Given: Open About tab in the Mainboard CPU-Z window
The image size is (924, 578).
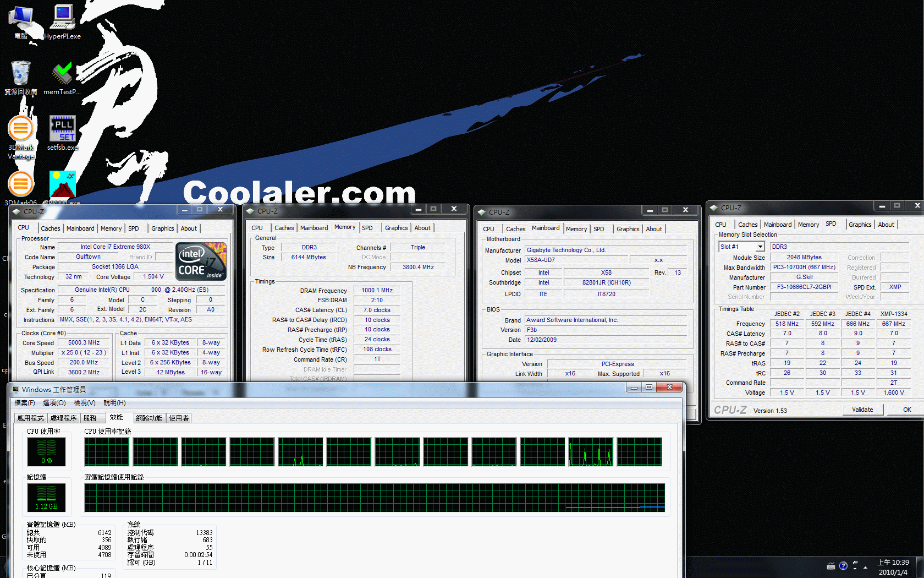Looking at the screenshot, I should coord(654,229).
